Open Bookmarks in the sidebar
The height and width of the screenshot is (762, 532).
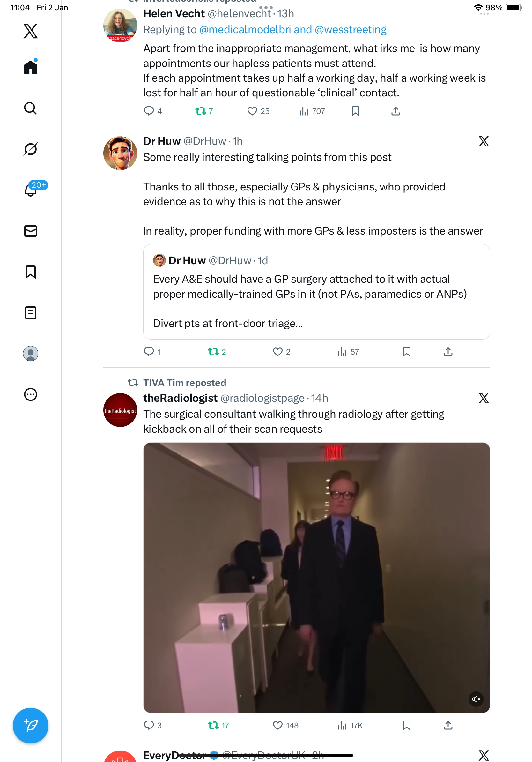click(x=30, y=272)
